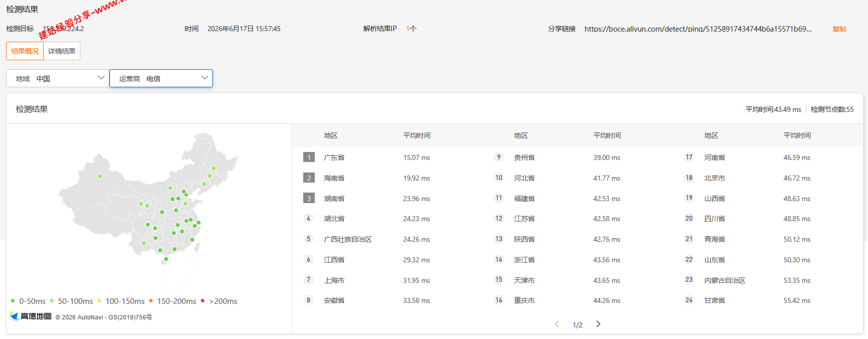Screen dimensions: 868x339
Task: Click the 解析结果IP 1个 value
Action: click(x=411, y=29)
